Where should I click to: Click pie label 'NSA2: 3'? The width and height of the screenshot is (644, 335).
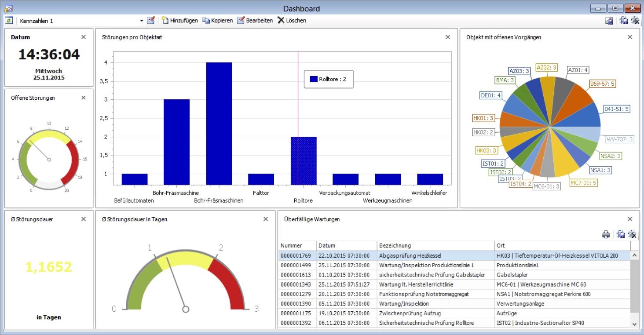tap(611, 156)
